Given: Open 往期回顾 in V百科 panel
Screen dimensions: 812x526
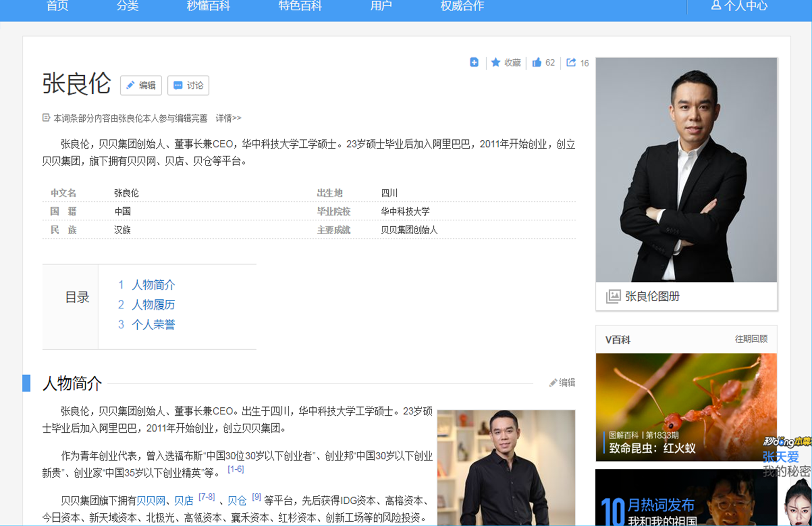Looking at the screenshot, I should pyautogui.click(x=751, y=339).
